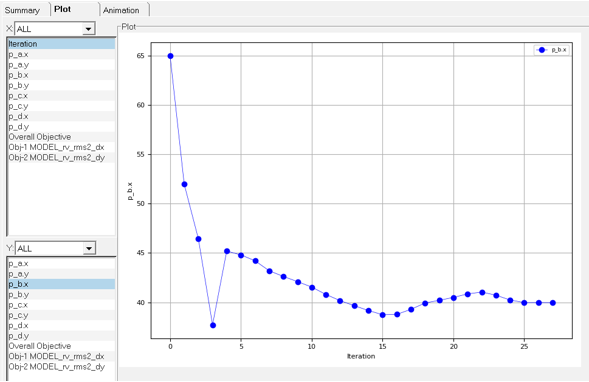The width and height of the screenshot is (589, 382).
Task: Select p_b.x in the Y list
Action: [x=61, y=284]
